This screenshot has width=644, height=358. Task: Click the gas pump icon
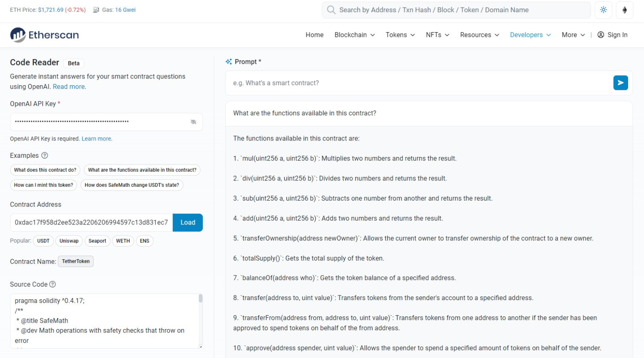[96, 10]
